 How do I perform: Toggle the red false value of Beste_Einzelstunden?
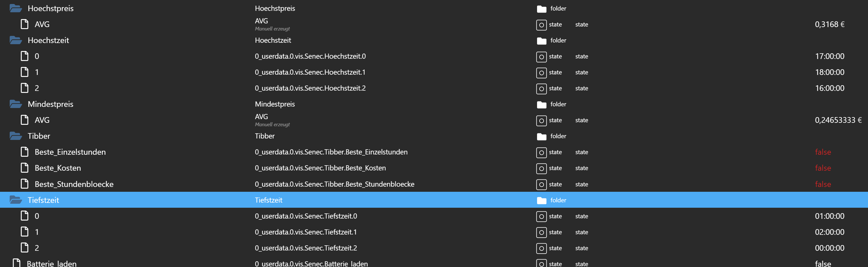(x=823, y=152)
